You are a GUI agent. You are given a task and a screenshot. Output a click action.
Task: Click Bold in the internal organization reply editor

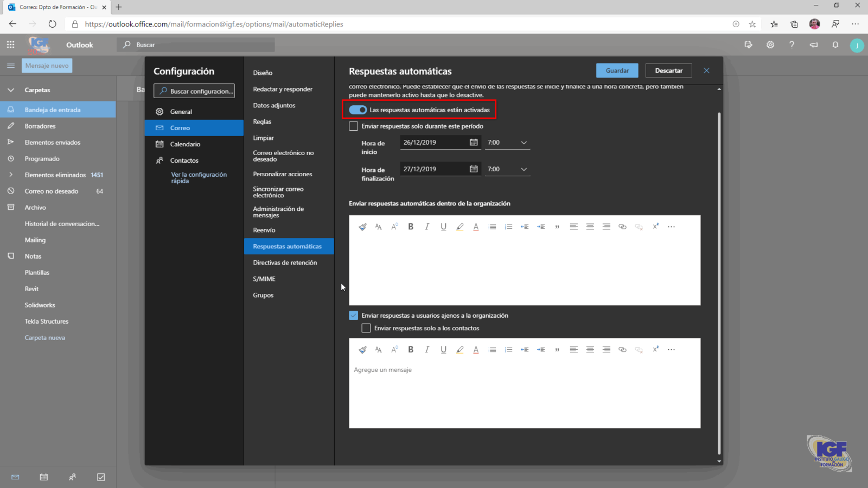coord(411,227)
